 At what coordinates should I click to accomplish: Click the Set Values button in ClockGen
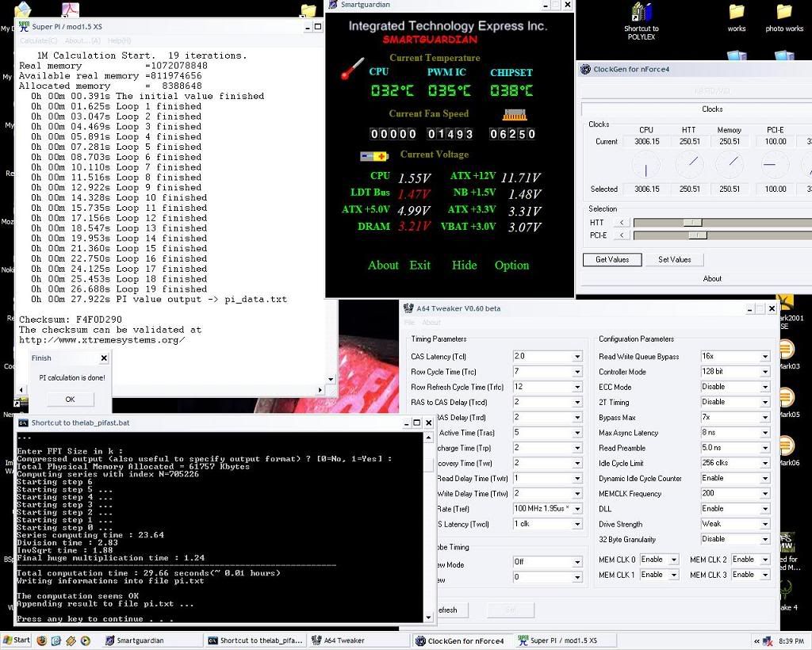coord(675,259)
